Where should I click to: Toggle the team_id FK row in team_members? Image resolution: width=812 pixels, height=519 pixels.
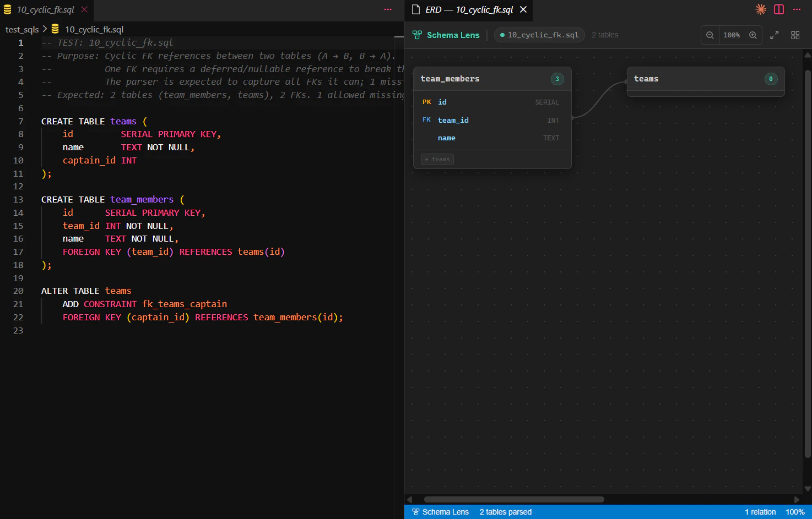point(492,120)
